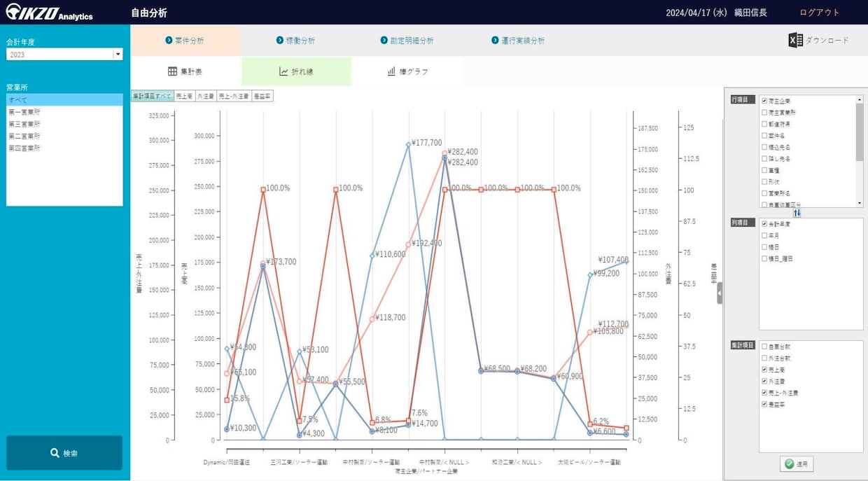
Task: Click the ¥107,400 data label on chart
Action: click(613, 260)
